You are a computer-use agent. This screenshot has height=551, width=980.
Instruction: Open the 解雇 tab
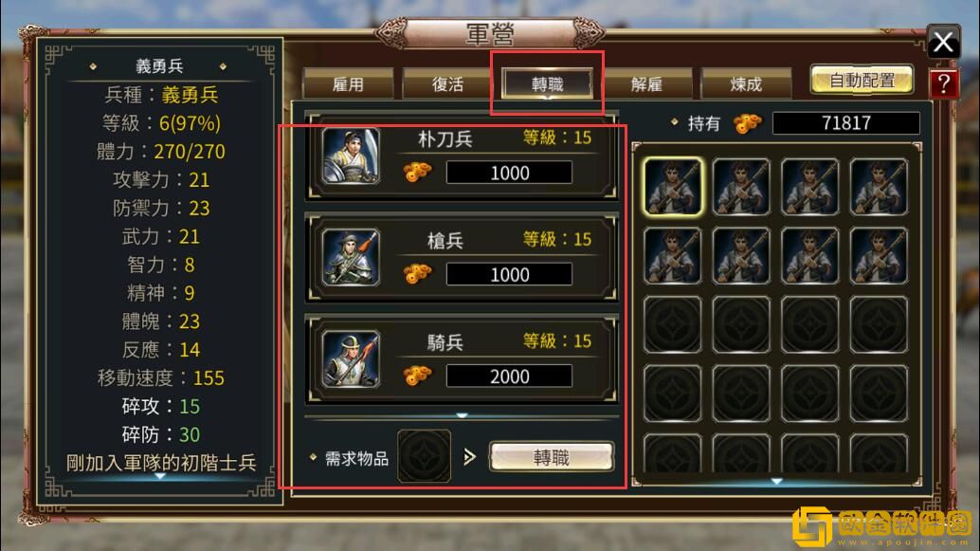point(647,83)
